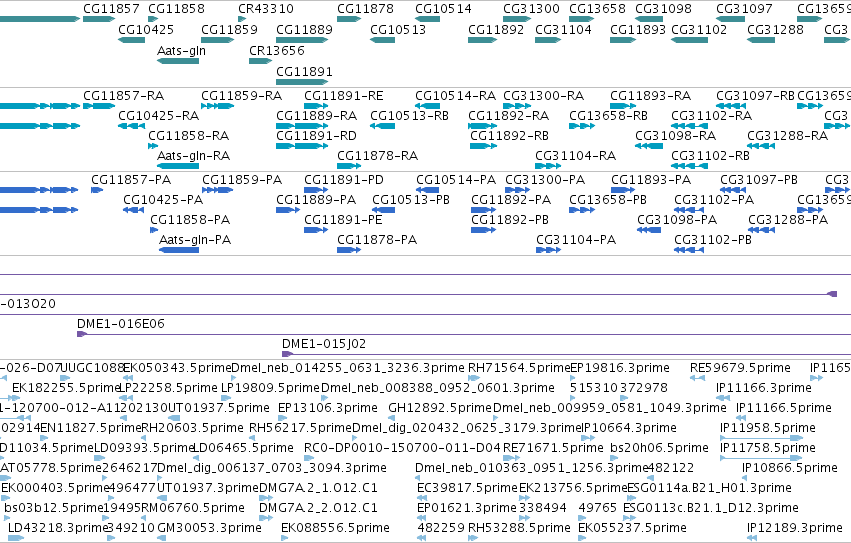The height and width of the screenshot is (543, 851).
Task: Select the CG10514-PA protein label
Action: click(456, 180)
